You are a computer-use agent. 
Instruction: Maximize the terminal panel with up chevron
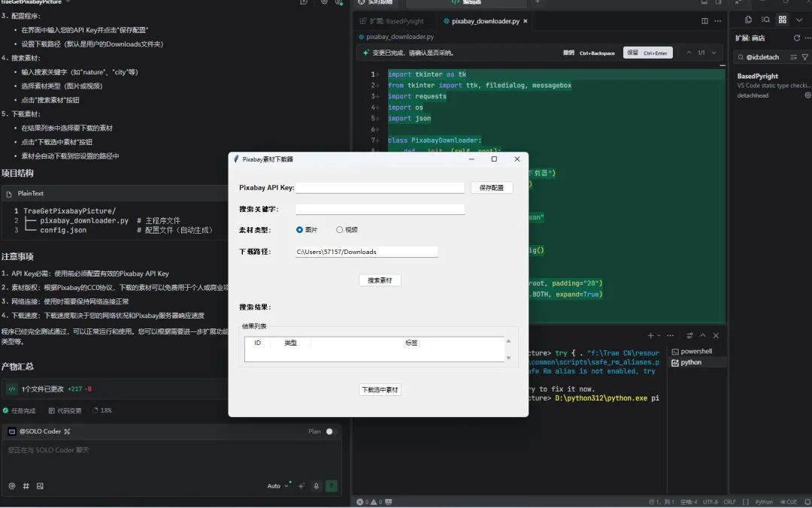click(703, 336)
